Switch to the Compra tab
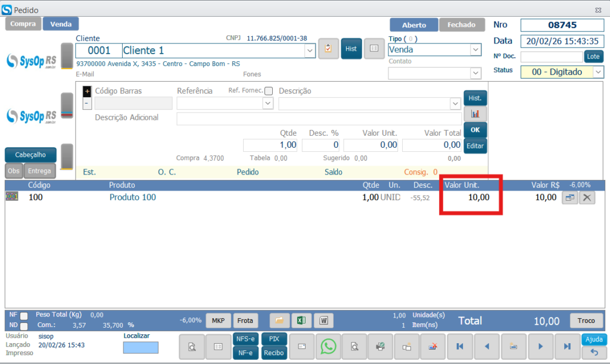 click(23, 24)
